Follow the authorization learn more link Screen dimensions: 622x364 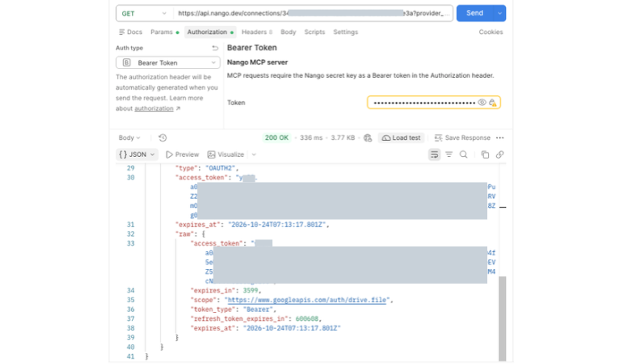point(154,108)
